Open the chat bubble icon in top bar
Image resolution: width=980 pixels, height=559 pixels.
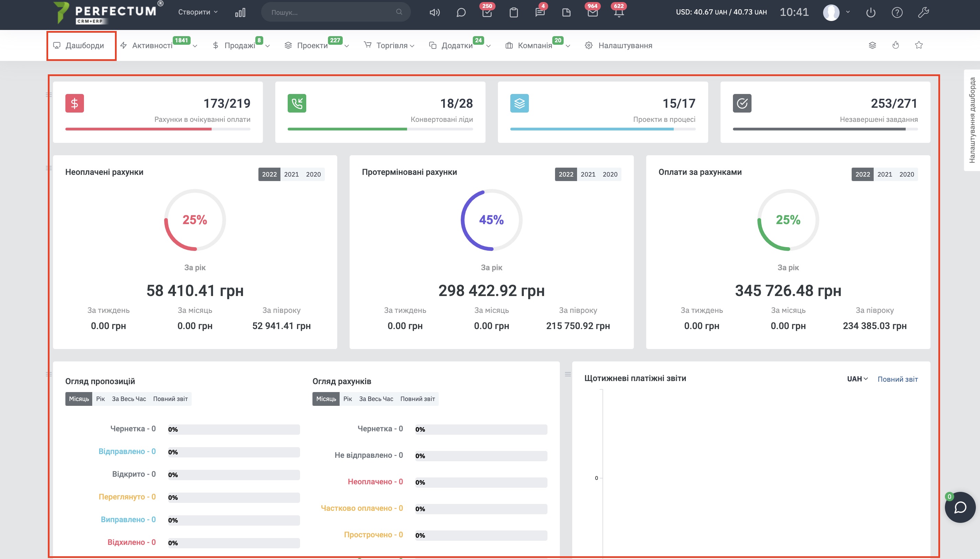click(461, 12)
